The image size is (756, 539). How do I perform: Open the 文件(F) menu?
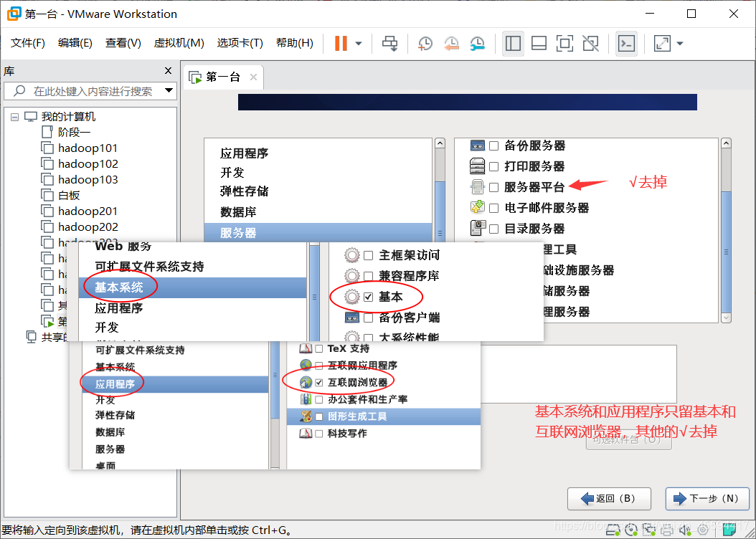[x=28, y=43]
